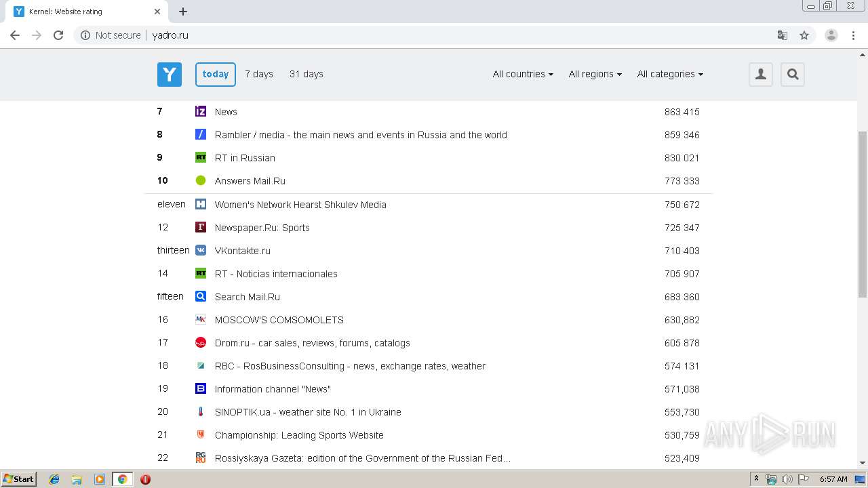This screenshot has height=488, width=868.
Task: Switch to the 31 days period
Action: point(307,74)
